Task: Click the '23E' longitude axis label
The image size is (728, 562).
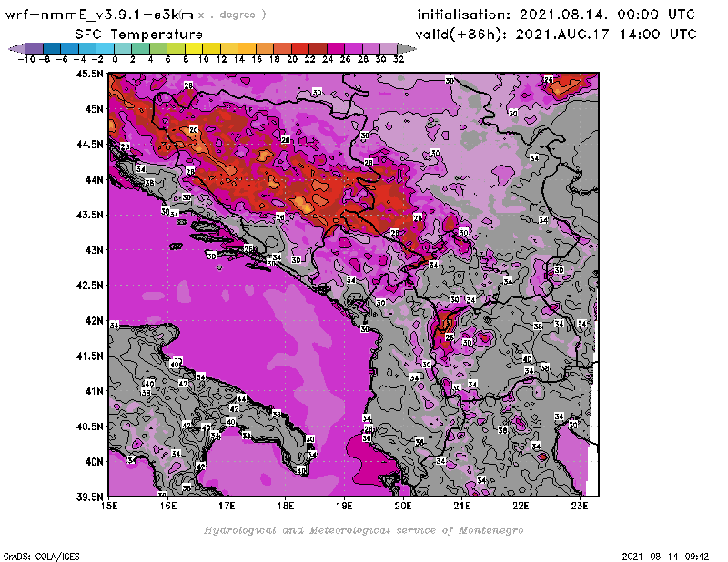Action: [x=580, y=506]
